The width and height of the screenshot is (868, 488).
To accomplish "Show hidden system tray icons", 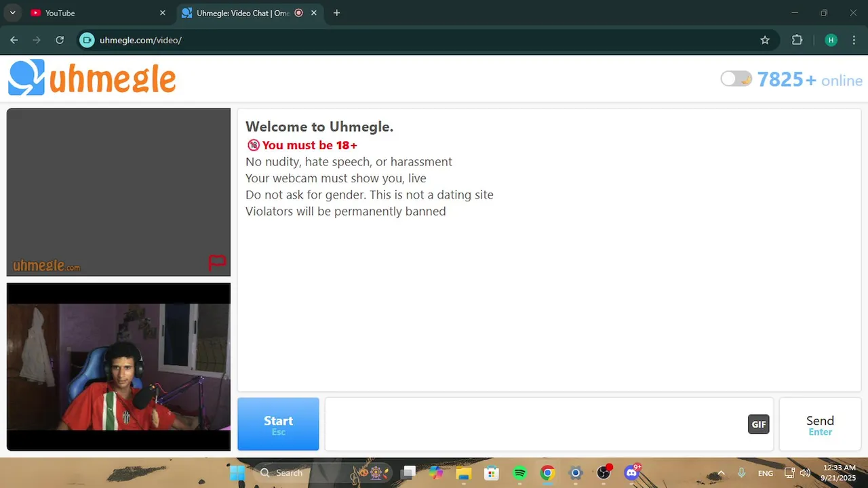I will coord(721,472).
